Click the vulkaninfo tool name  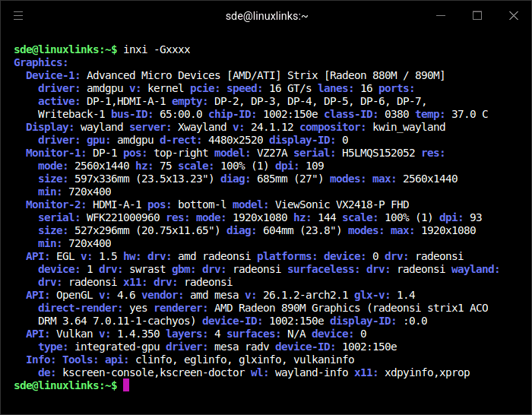click(324, 360)
